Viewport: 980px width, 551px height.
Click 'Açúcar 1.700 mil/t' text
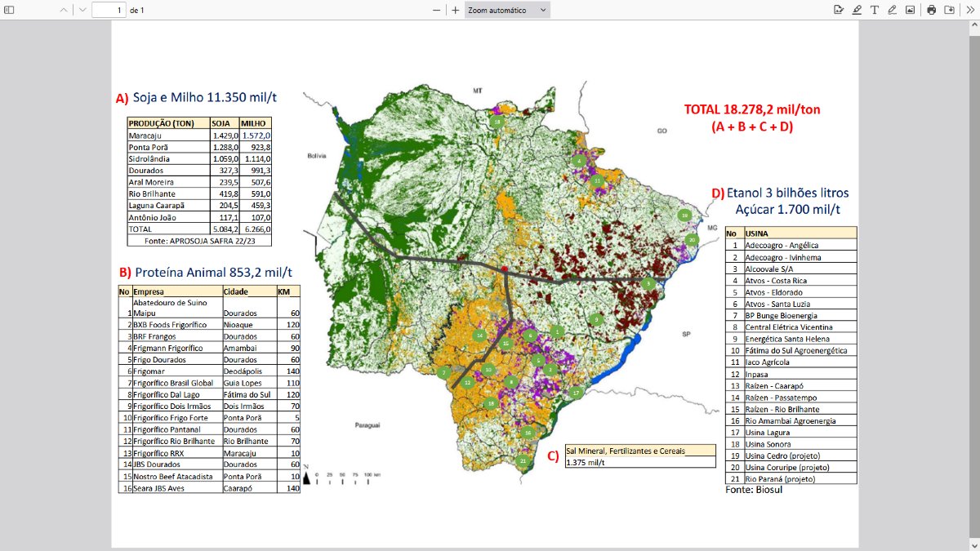coord(789,210)
